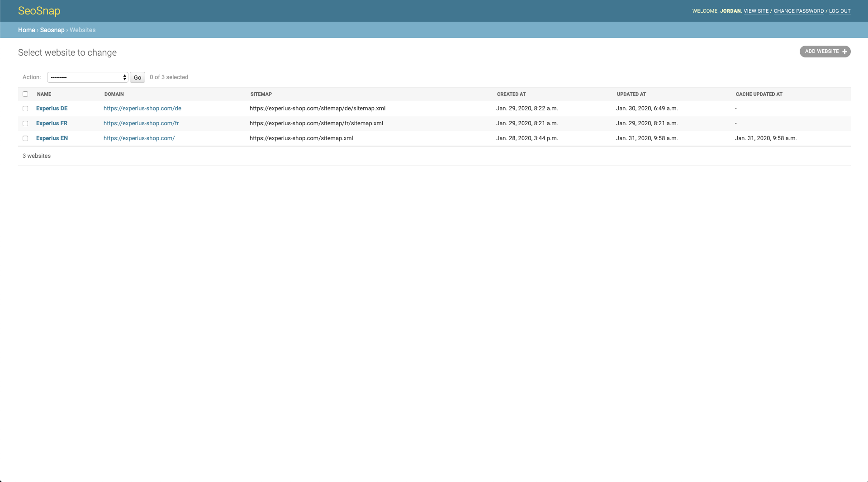Visit the experius-shop.com/fr domain link
Screen dimensions: 868x482
(141, 123)
